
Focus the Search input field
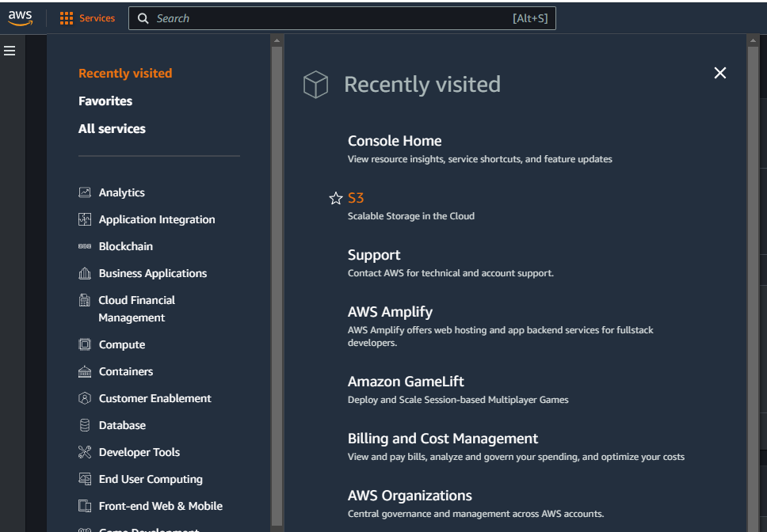[342, 18]
